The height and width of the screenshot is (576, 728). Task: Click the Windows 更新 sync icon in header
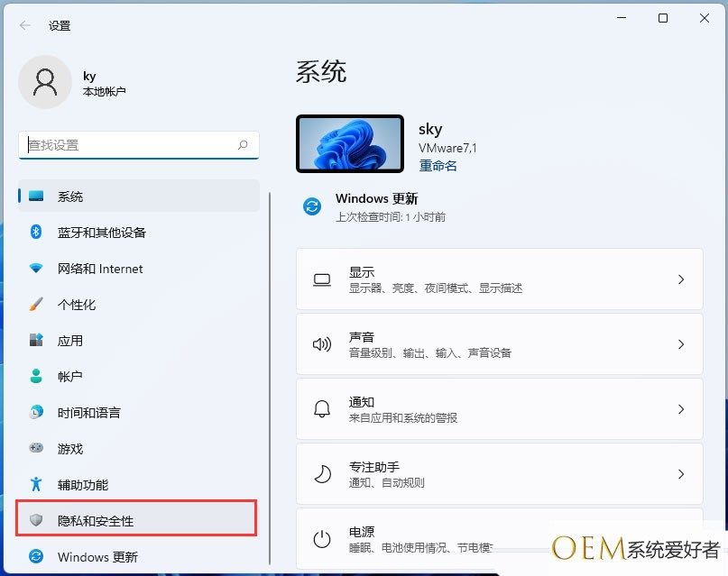pos(312,207)
